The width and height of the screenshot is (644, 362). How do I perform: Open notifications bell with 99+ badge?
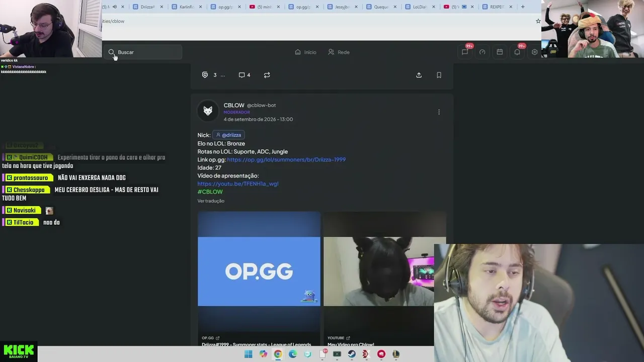point(517,52)
